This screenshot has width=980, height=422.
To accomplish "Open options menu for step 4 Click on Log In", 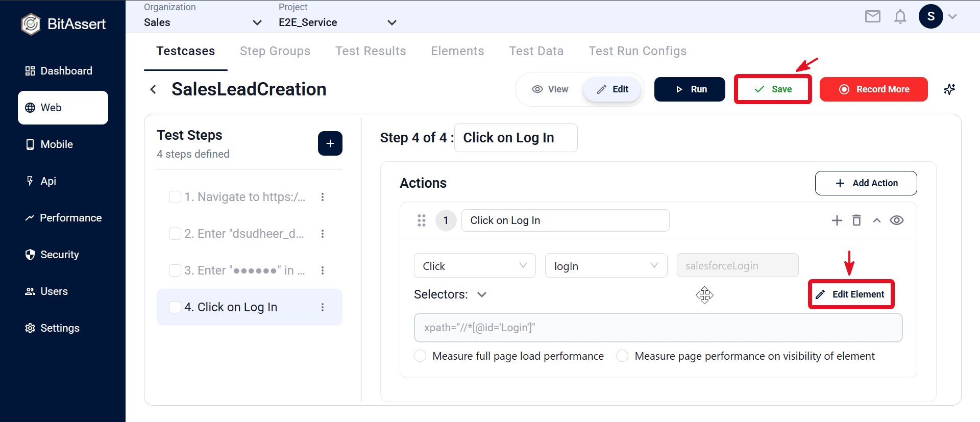I will click(323, 307).
